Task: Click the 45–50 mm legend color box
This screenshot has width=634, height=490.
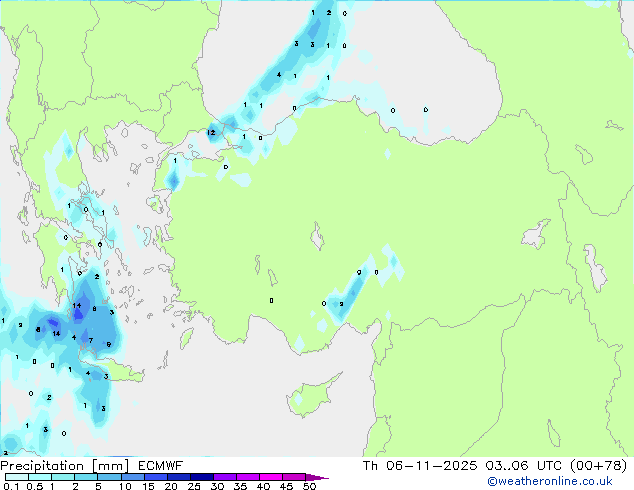Action: [294, 477]
